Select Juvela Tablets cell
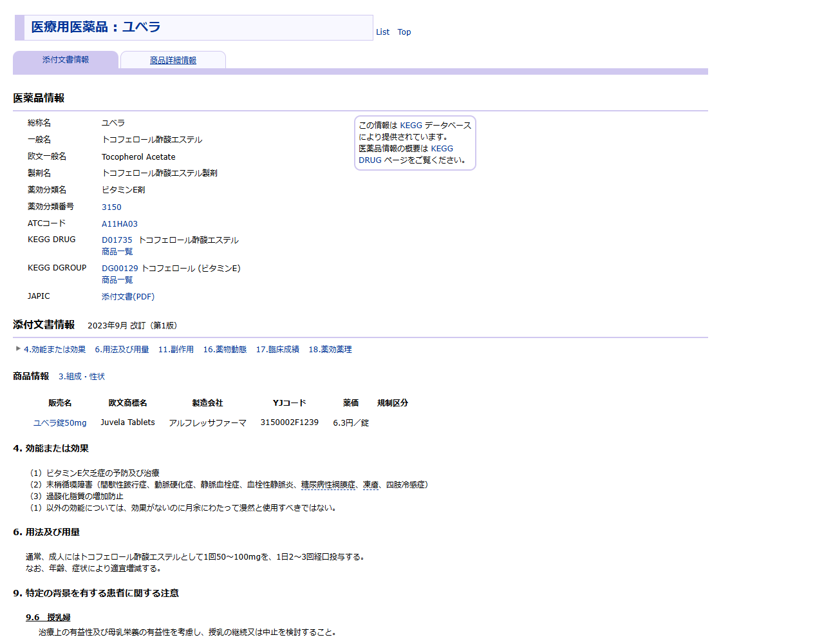This screenshot has width=824, height=644. point(127,422)
